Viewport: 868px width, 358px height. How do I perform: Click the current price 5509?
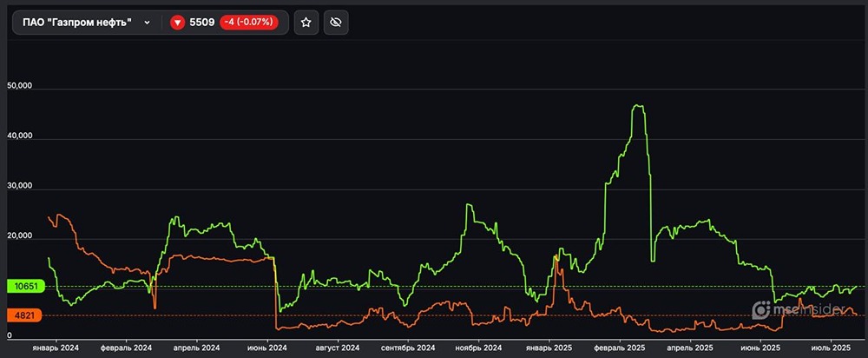203,23
